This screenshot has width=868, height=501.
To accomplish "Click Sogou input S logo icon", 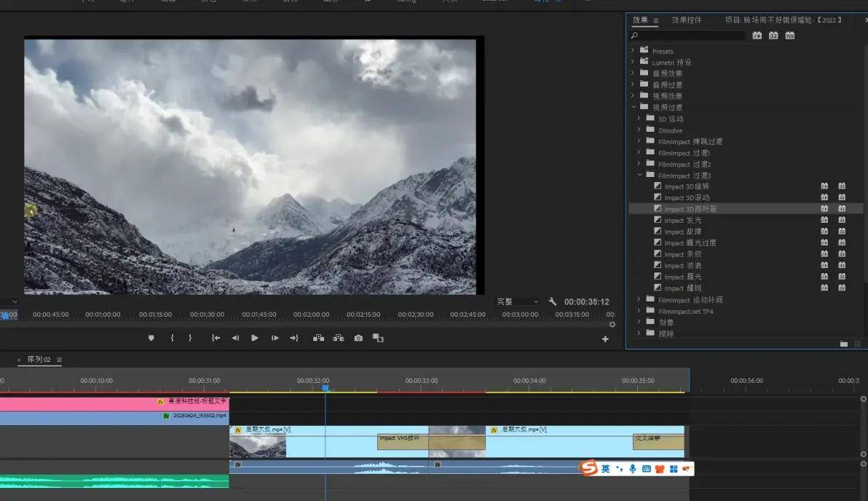I will click(589, 468).
